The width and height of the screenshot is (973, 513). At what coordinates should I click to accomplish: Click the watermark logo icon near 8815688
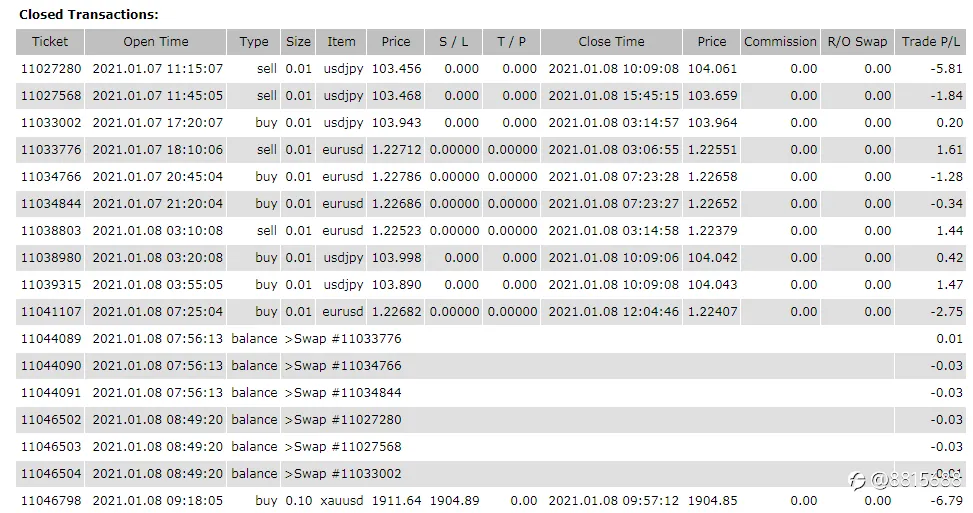[857, 481]
